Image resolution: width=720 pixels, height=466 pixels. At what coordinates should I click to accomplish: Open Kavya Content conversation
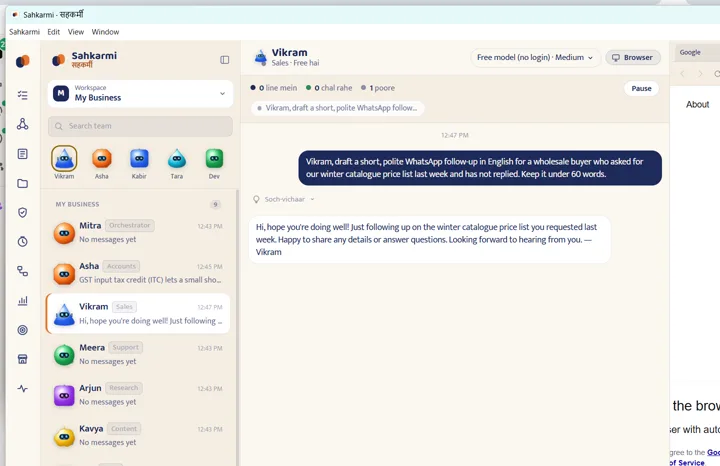(138, 435)
